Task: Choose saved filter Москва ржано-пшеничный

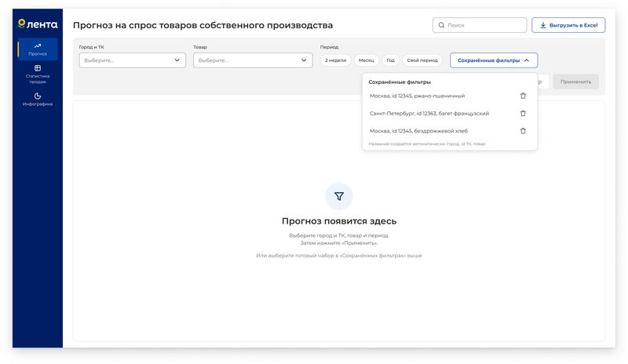Action: pos(418,96)
